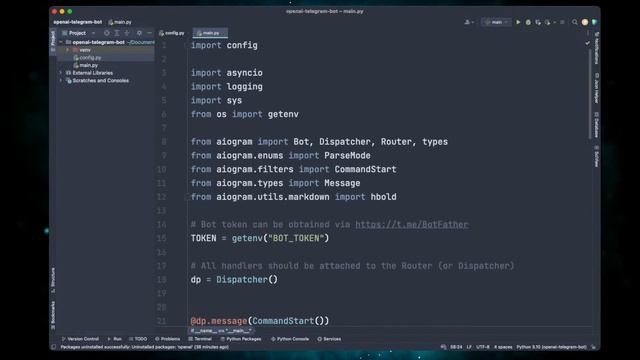Open the Python Packages tool window
This screenshot has height=360, width=640.
240,339
